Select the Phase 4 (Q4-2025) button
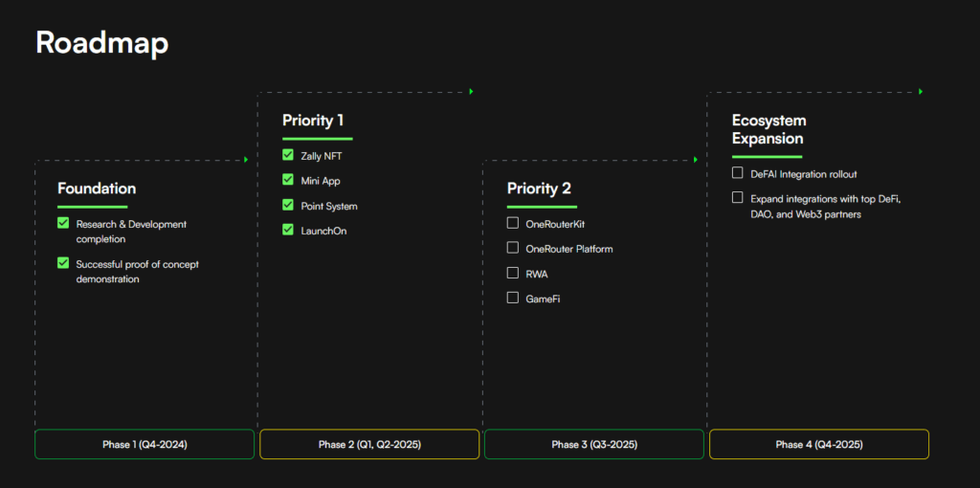Viewport: 980px width, 488px height. (819, 444)
